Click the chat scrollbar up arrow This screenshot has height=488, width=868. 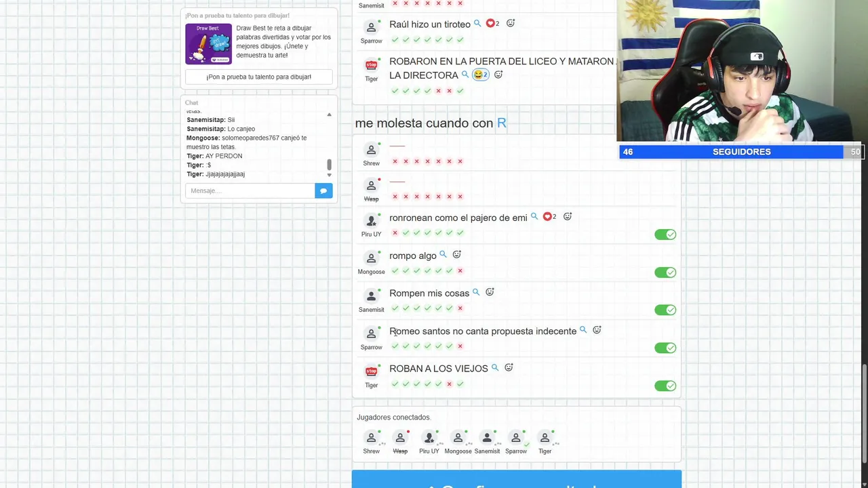pyautogui.click(x=330, y=115)
